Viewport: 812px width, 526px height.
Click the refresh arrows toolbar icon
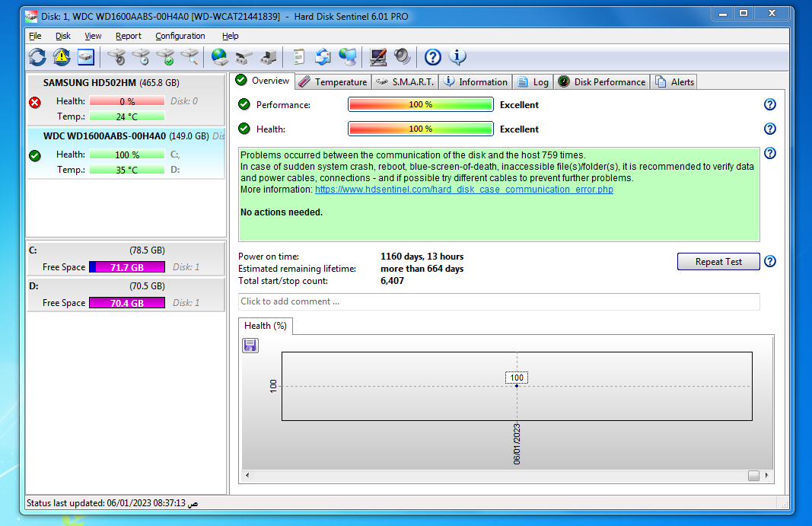pyautogui.click(x=37, y=57)
